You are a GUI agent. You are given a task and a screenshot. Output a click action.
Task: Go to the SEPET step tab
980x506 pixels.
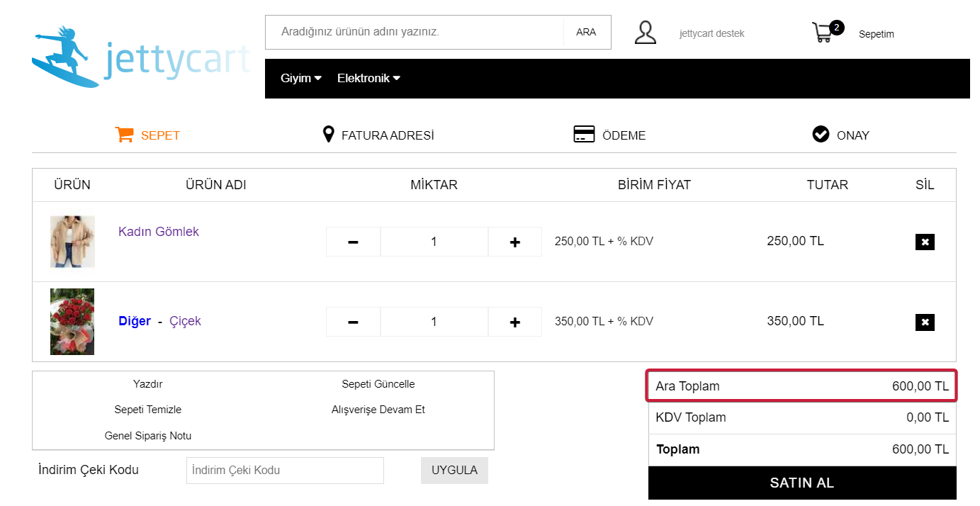point(160,135)
